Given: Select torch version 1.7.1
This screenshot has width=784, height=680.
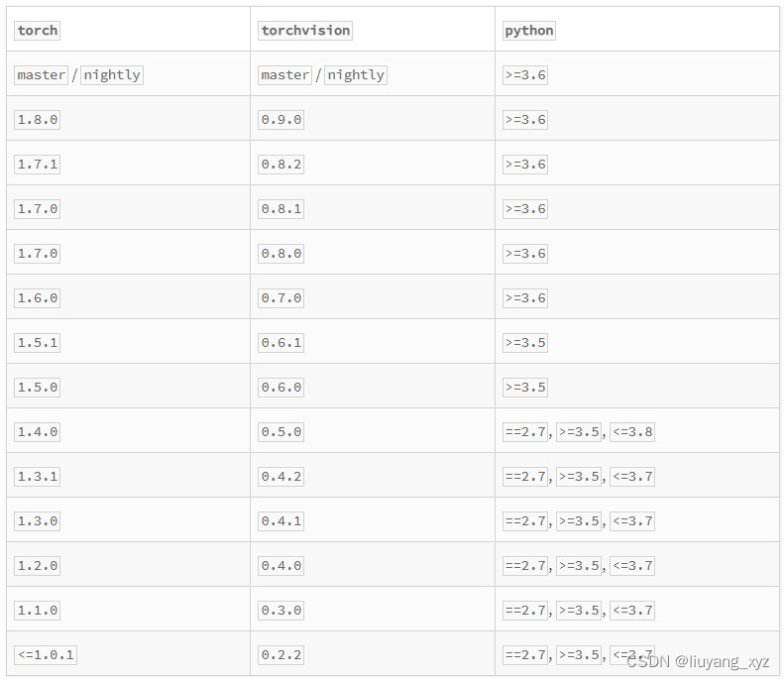Looking at the screenshot, I should [x=38, y=165].
